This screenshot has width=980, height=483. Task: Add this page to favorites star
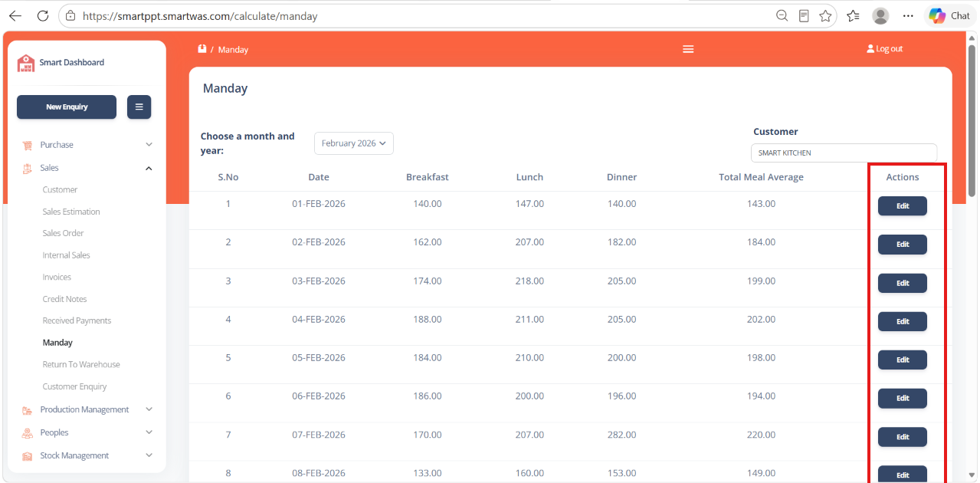coord(825,15)
